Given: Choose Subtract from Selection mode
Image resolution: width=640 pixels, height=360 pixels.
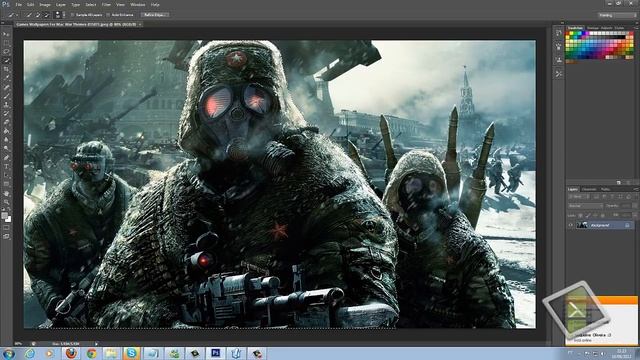Looking at the screenshot, I should [46, 15].
